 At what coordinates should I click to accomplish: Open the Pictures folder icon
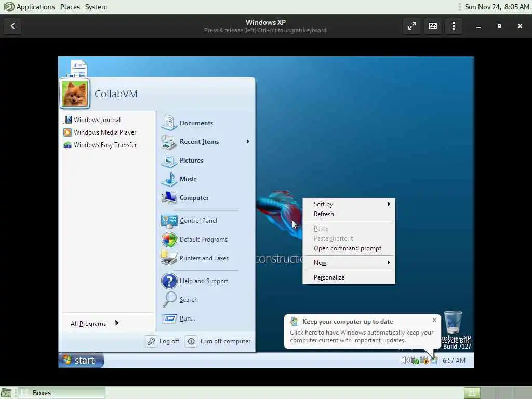[169, 161]
